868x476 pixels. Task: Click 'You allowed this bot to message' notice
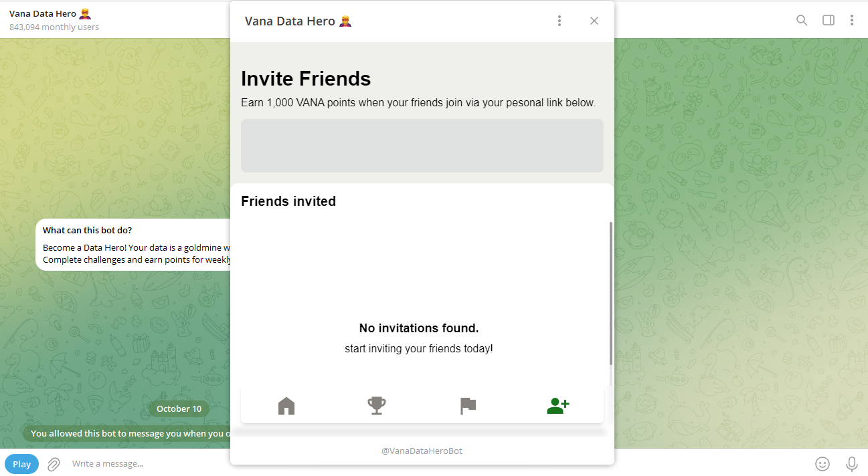[x=127, y=433]
